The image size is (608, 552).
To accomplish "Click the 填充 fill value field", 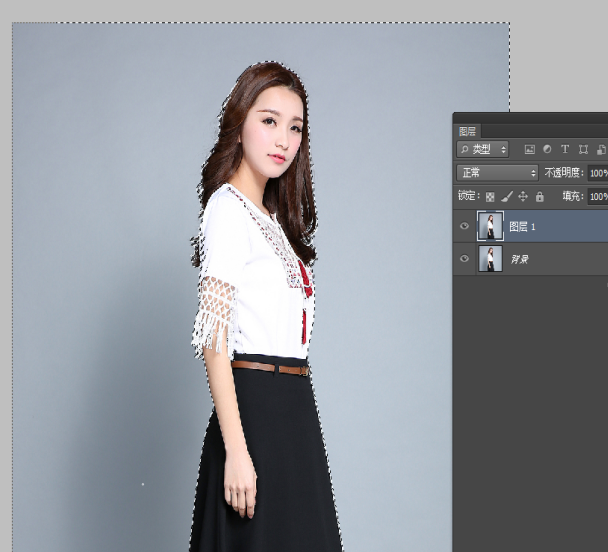I will [x=598, y=197].
